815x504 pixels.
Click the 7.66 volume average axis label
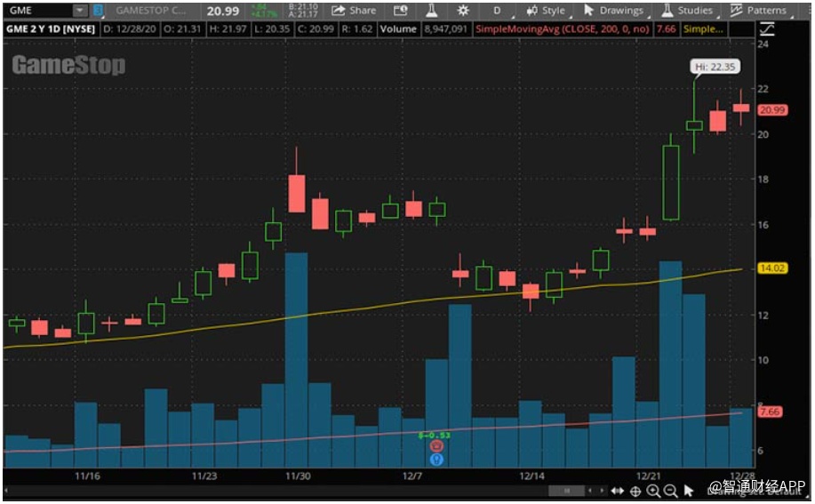tap(770, 412)
